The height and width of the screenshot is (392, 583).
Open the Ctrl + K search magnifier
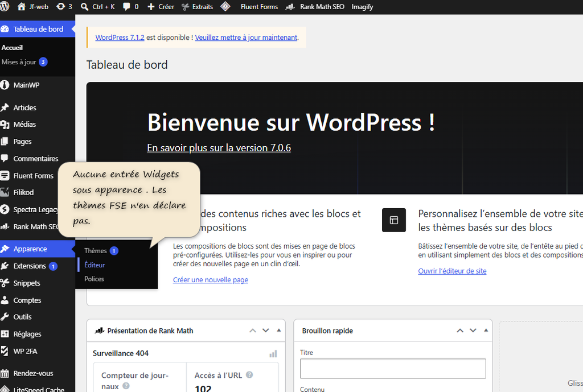(85, 7)
